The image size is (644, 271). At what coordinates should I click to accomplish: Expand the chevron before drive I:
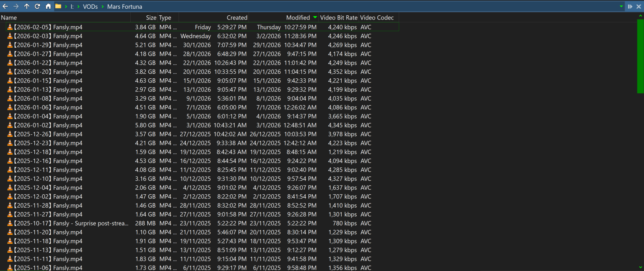(66, 7)
